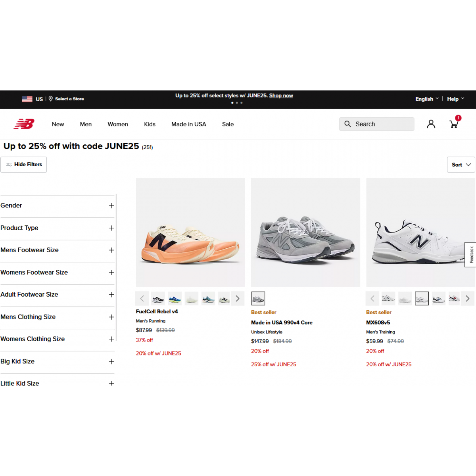The width and height of the screenshot is (476, 476).
Task: Expand the Big Kid Size filter
Action: point(58,361)
